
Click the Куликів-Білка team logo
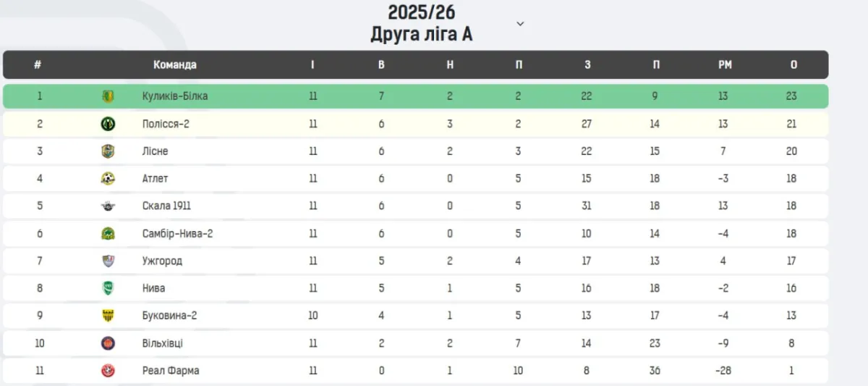click(x=108, y=96)
